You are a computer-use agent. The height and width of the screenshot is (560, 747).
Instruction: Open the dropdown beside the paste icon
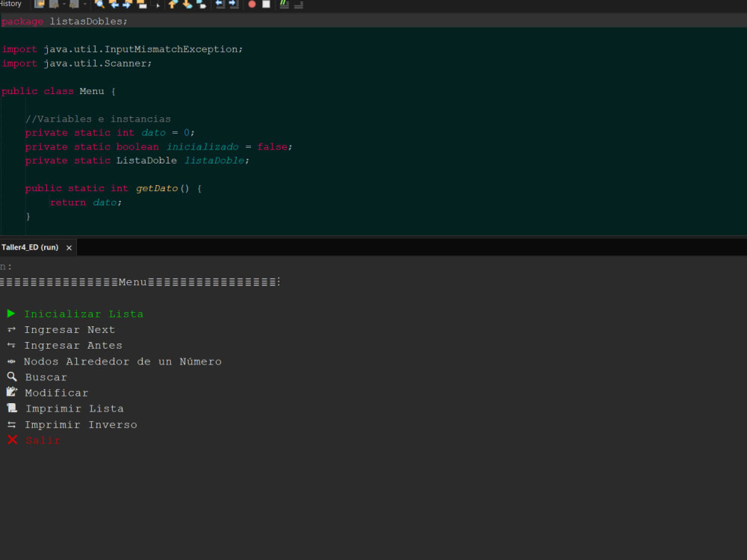(84, 4)
